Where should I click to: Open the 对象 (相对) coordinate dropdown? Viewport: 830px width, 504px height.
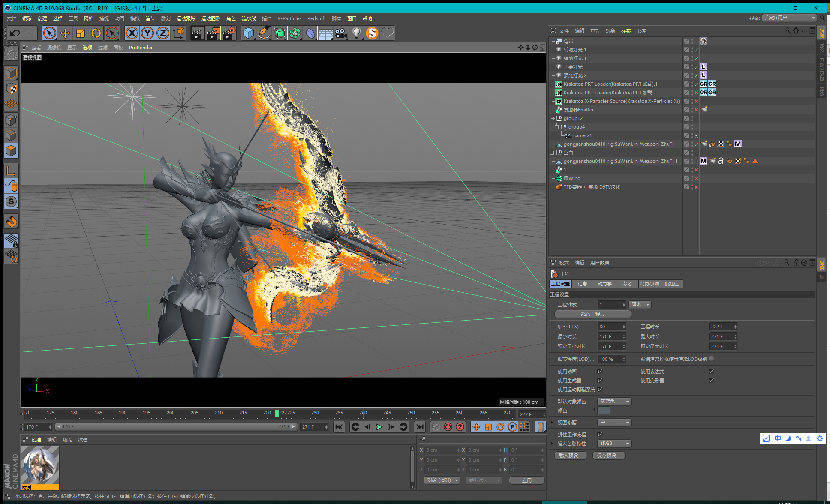click(x=442, y=480)
